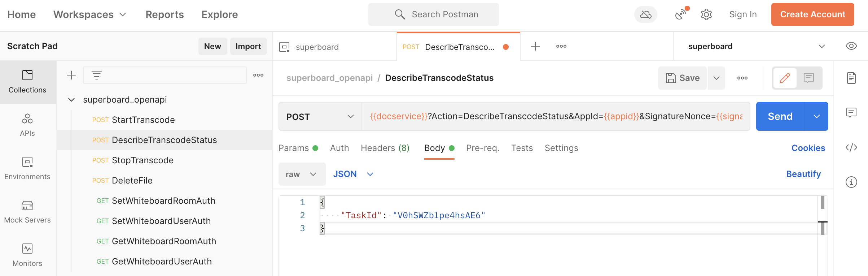
Task: Click the filter icon in collections search
Action: (x=96, y=75)
